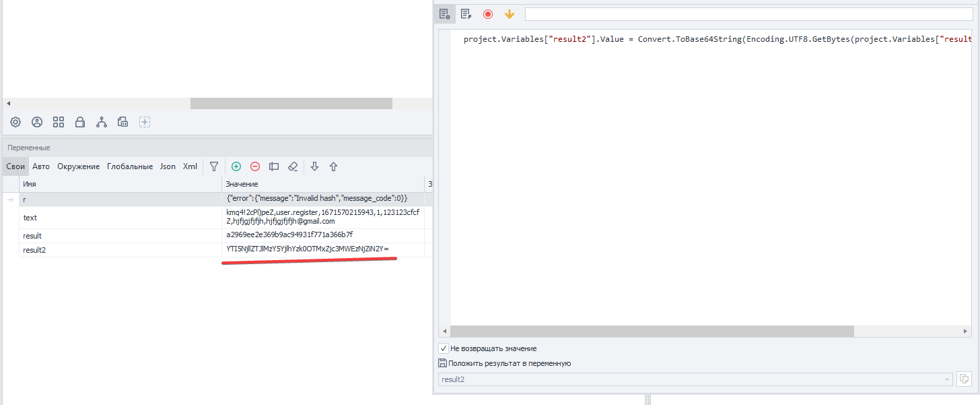Click the code settings list-gear icon

click(444, 14)
